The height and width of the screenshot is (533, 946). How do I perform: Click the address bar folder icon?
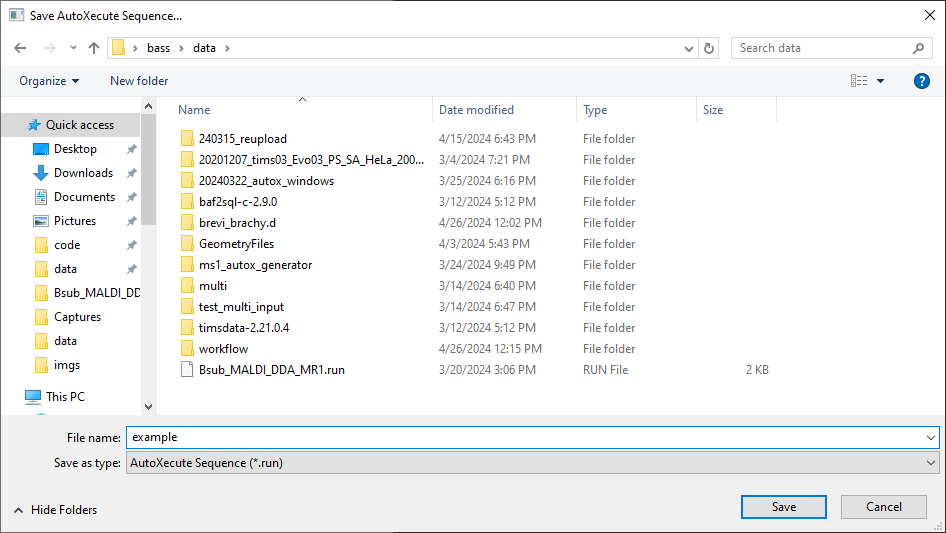119,48
